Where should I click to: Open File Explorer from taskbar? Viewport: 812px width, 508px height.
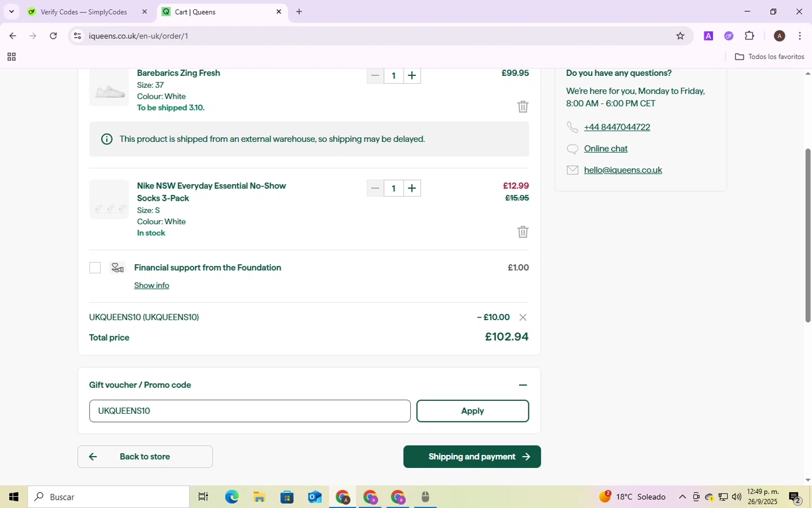click(x=259, y=497)
